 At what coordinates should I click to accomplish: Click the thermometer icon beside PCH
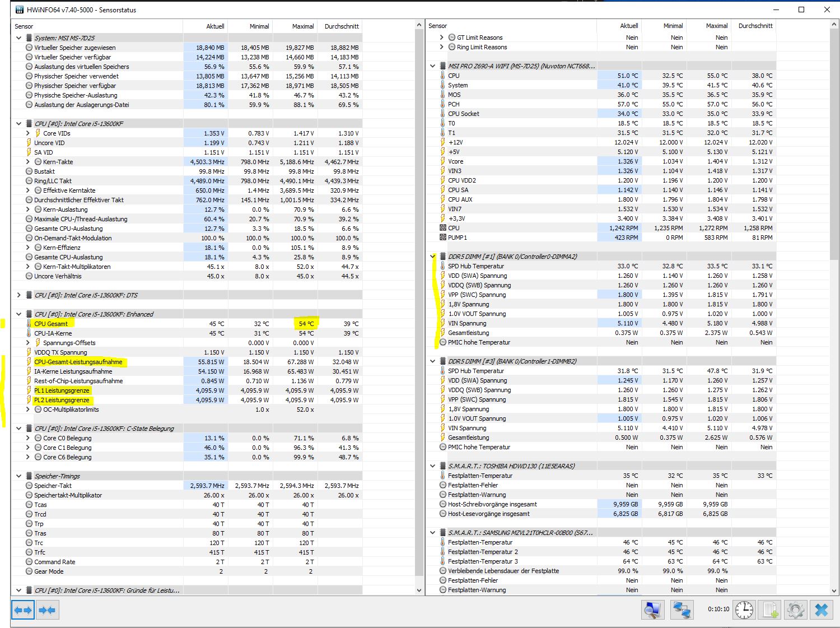442,104
